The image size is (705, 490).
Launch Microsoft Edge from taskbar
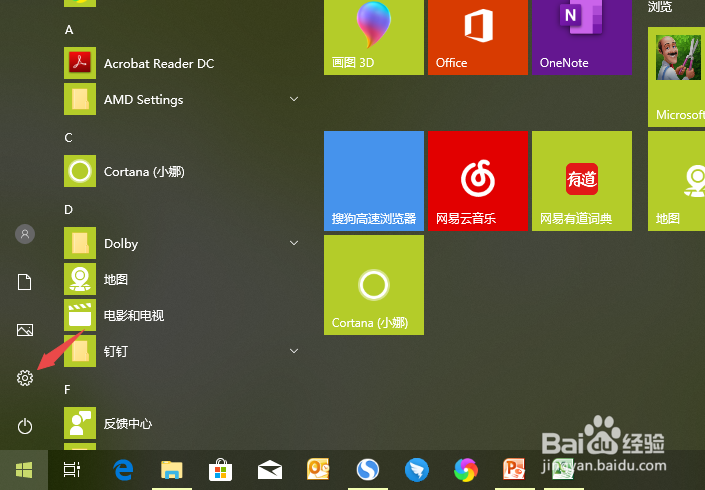click(x=123, y=470)
